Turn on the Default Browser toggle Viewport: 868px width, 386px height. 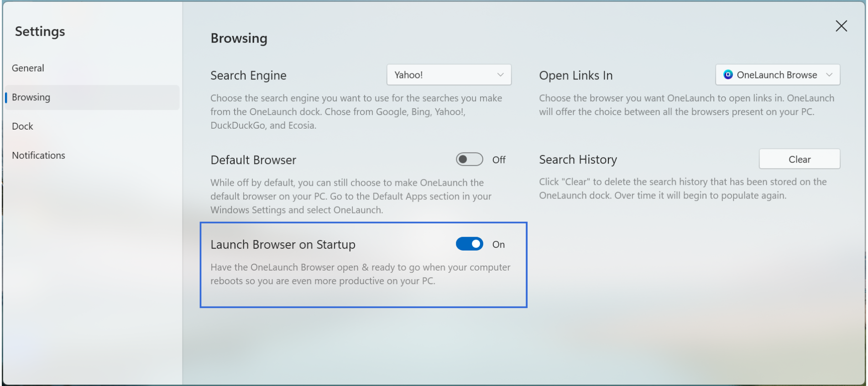[469, 159]
